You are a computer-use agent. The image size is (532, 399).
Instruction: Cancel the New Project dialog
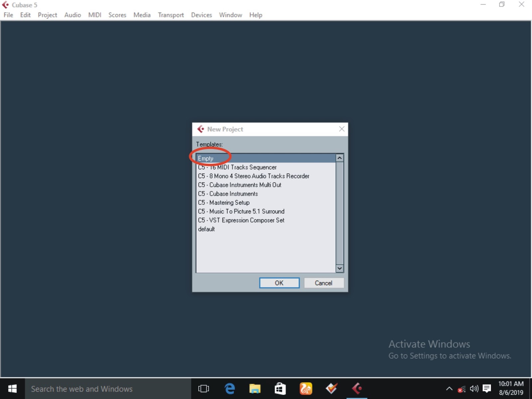pos(324,283)
